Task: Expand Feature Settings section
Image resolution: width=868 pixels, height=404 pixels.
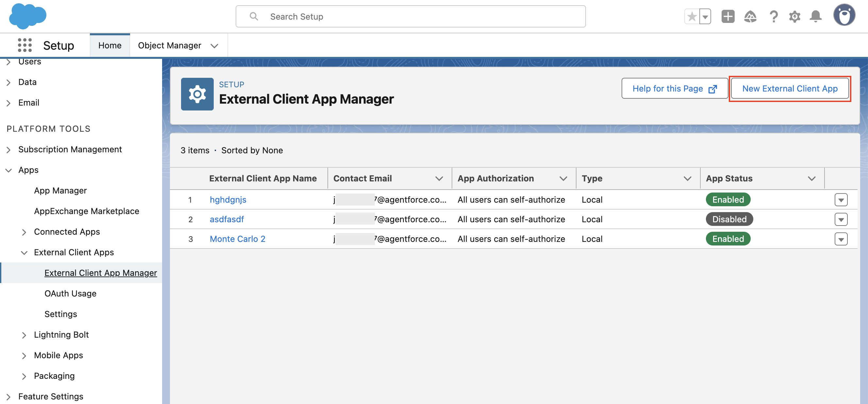Action: 8,396
